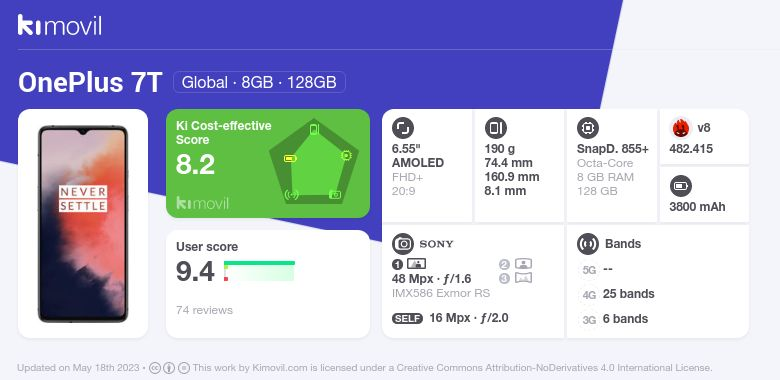Click the user score rating bar
The width and height of the screenshot is (780, 380).
click(259, 271)
